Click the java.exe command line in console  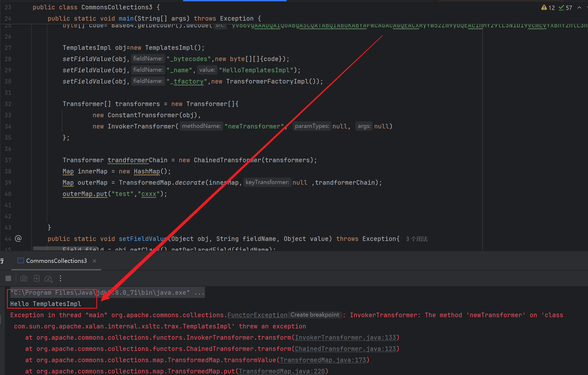point(107,293)
